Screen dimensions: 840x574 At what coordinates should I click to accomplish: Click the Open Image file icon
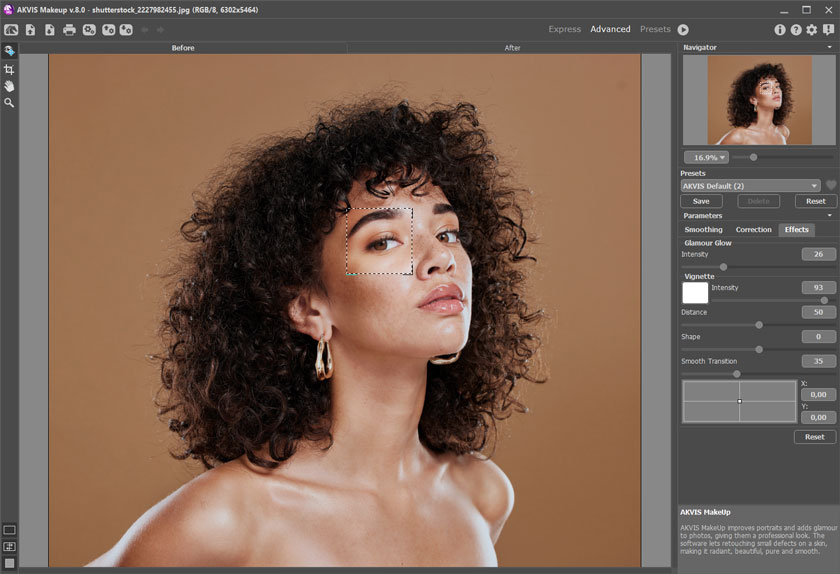(x=31, y=30)
